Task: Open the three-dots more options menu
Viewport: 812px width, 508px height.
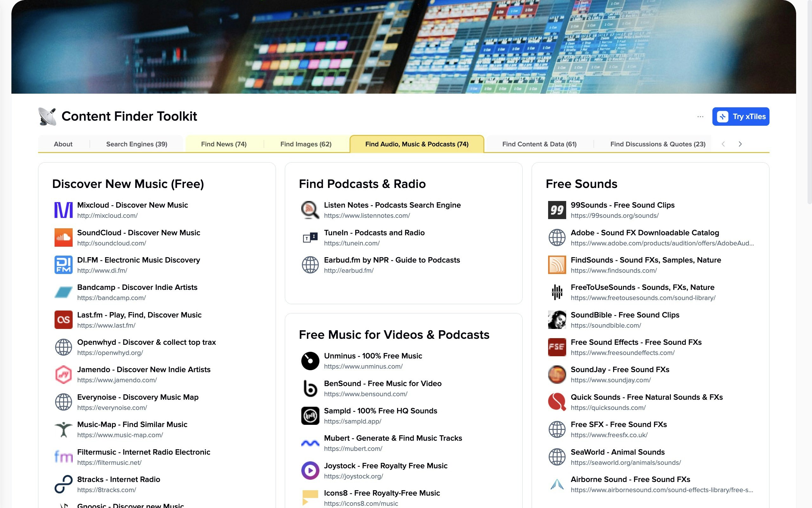Action: pyautogui.click(x=700, y=117)
